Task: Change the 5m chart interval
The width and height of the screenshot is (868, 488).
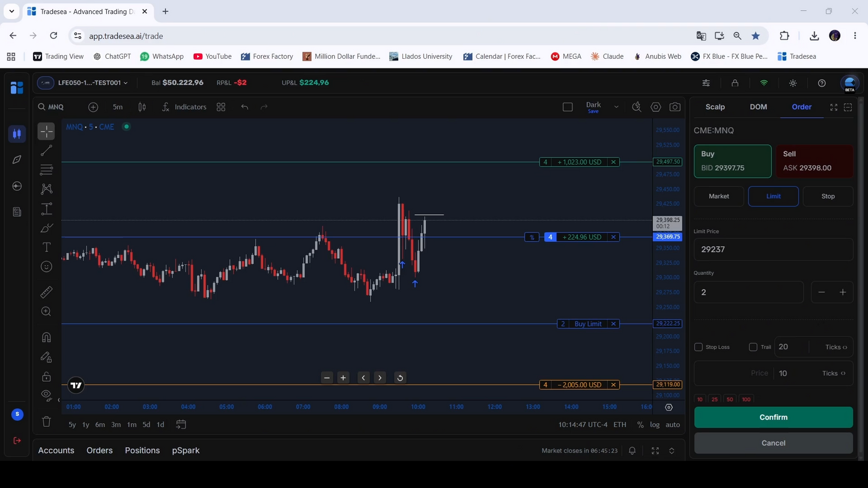Action: pyautogui.click(x=118, y=107)
